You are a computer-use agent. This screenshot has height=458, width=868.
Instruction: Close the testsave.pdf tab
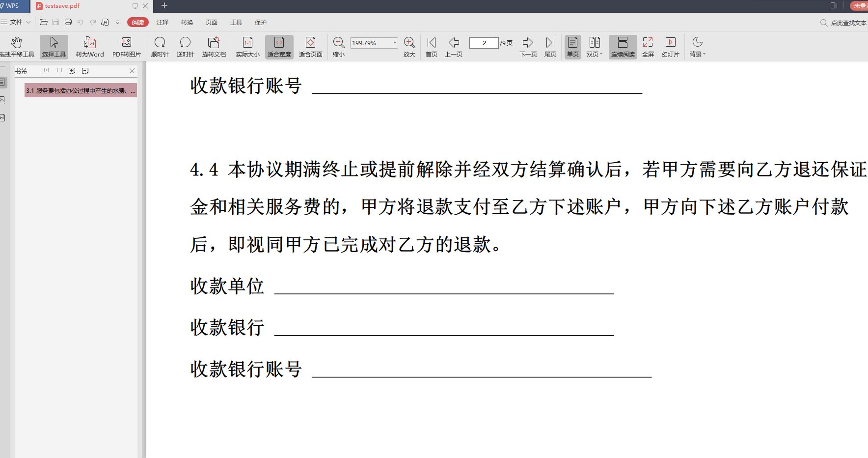point(145,6)
